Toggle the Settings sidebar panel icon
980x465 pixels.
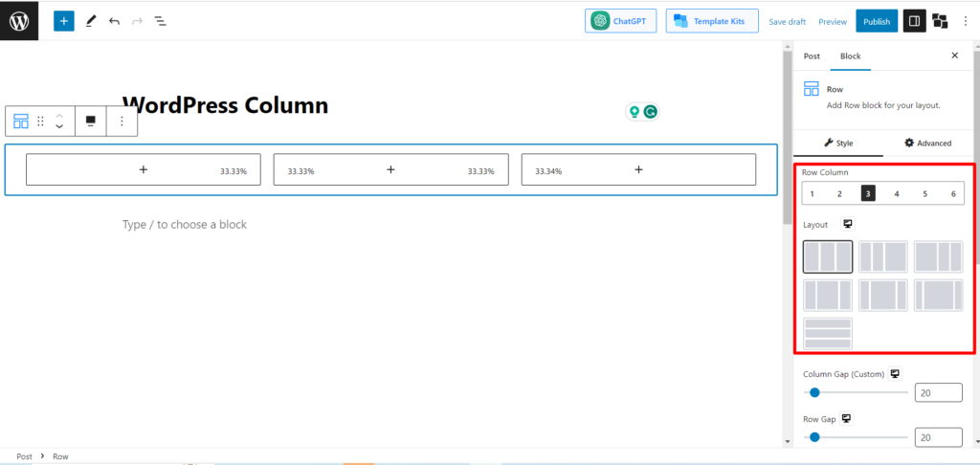[x=914, y=21]
